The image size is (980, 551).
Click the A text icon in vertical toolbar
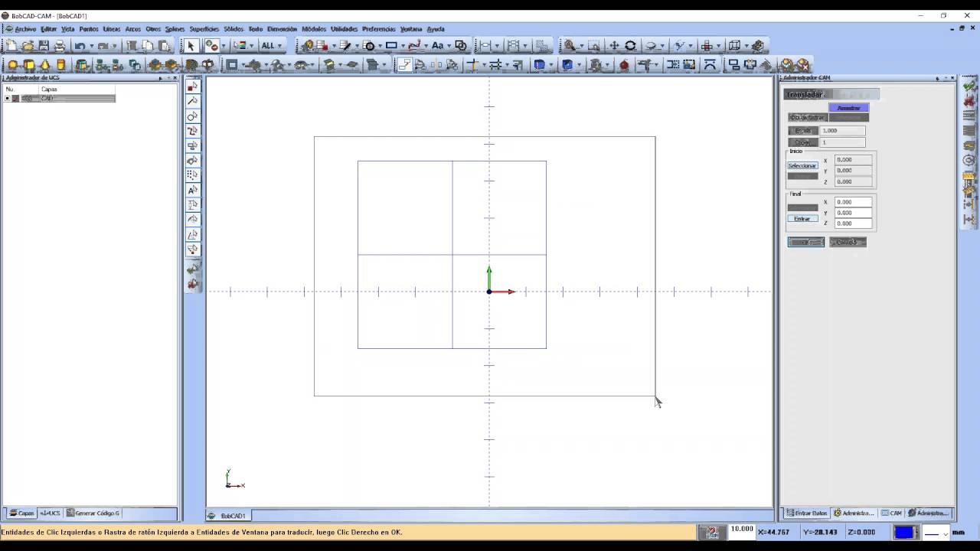[193, 190]
